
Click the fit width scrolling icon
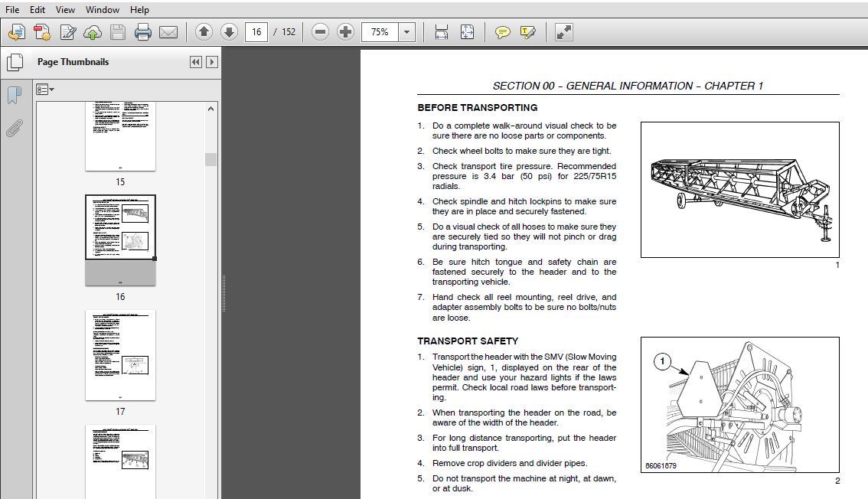click(x=441, y=32)
